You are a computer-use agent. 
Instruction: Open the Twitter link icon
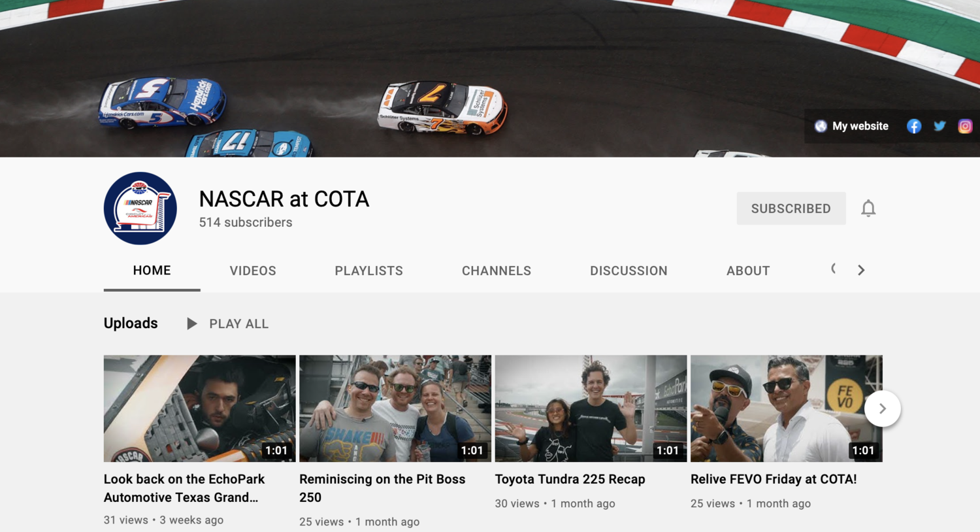[x=939, y=126]
